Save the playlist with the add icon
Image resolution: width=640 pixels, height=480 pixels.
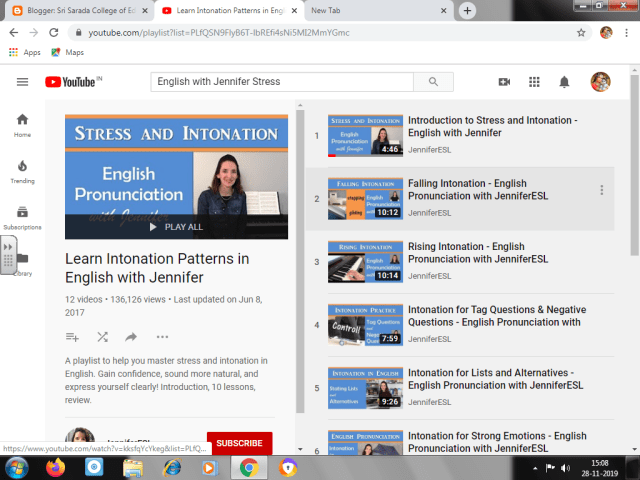(72, 337)
